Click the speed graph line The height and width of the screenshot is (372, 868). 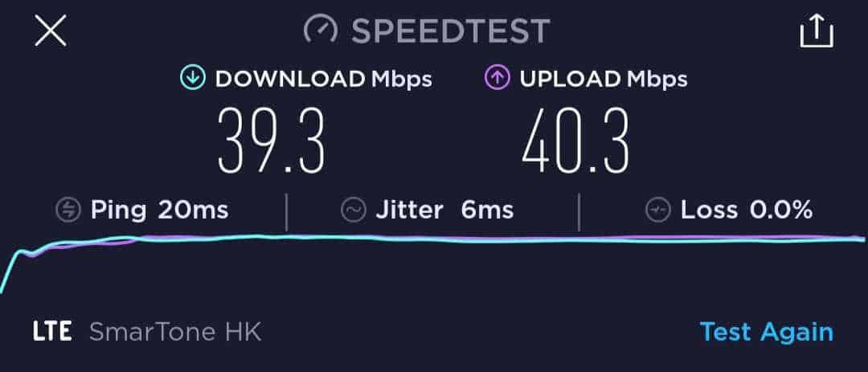(434, 239)
